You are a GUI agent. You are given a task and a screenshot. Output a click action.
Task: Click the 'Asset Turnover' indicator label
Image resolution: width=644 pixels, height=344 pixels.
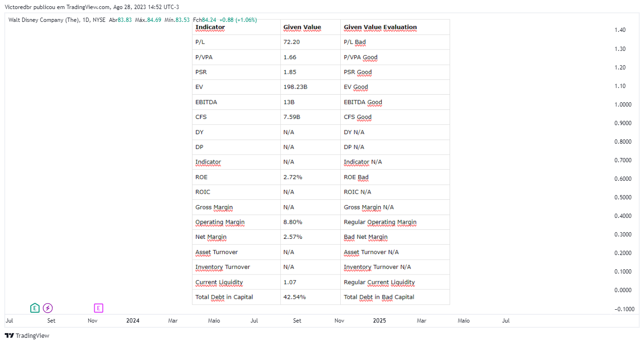click(216, 252)
